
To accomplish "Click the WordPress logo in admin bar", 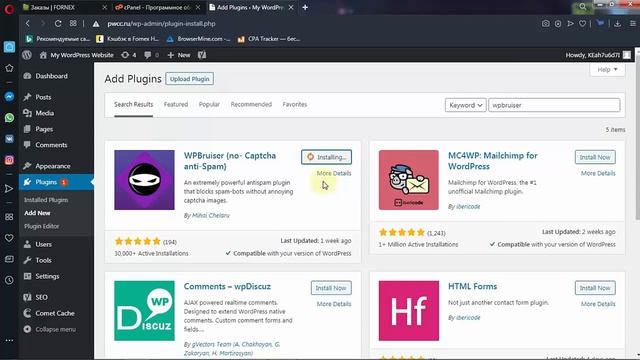I will (x=27, y=55).
